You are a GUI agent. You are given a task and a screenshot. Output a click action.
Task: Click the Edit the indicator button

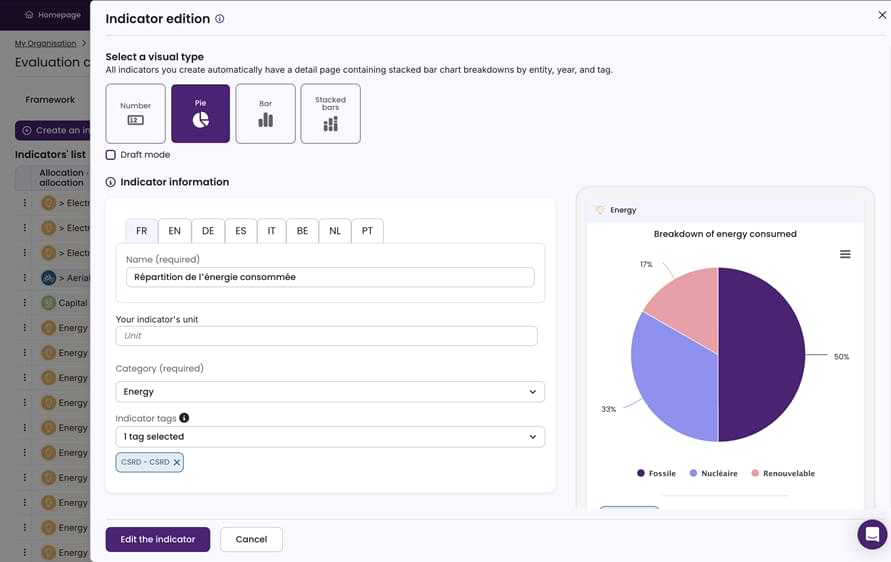tap(157, 539)
